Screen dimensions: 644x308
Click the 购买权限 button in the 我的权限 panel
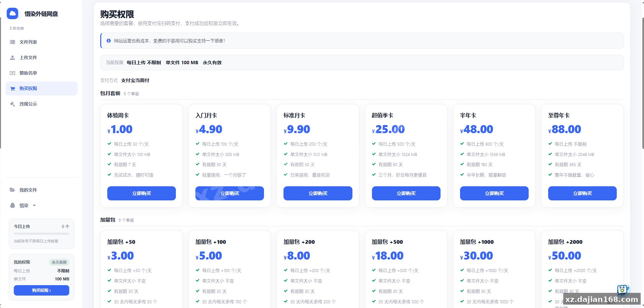point(41,291)
